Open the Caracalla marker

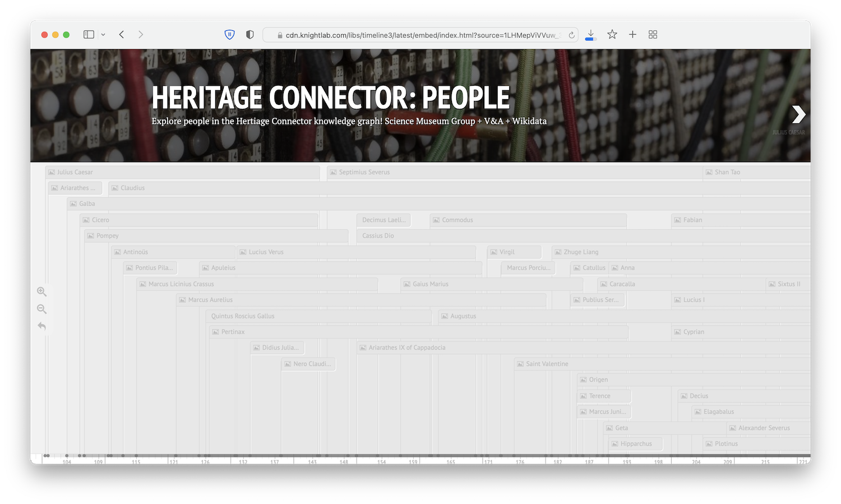(x=681, y=284)
